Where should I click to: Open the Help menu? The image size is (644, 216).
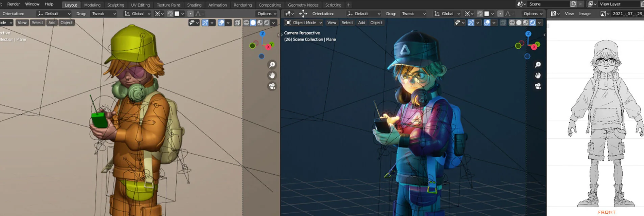coord(49,4)
